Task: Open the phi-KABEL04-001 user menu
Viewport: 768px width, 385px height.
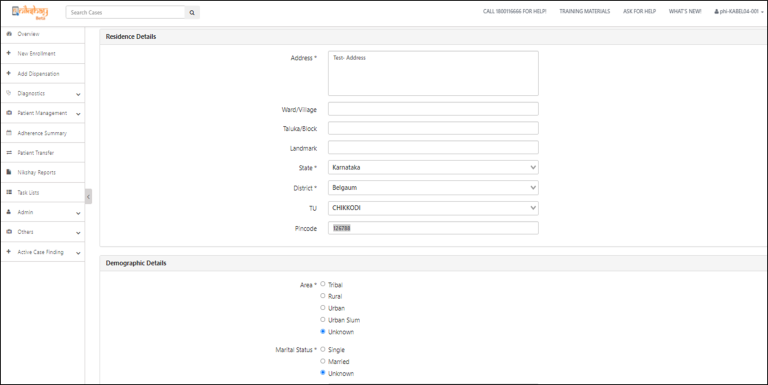Action: tap(739, 11)
